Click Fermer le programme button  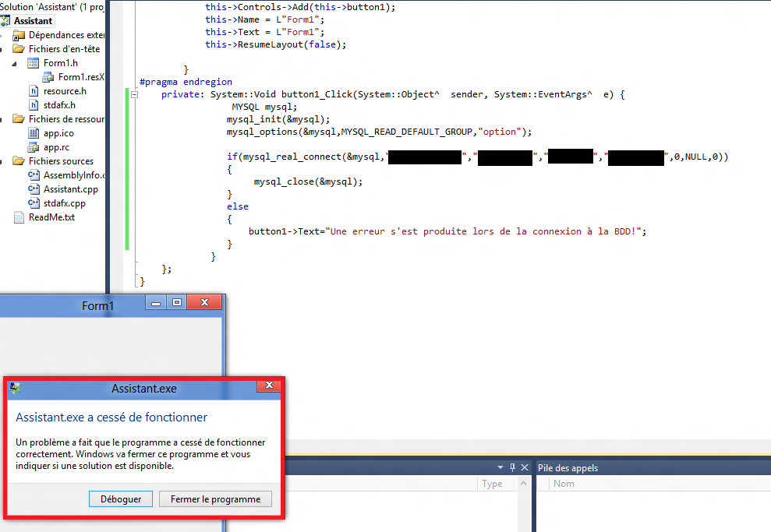pyautogui.click(x=215, y=499)
